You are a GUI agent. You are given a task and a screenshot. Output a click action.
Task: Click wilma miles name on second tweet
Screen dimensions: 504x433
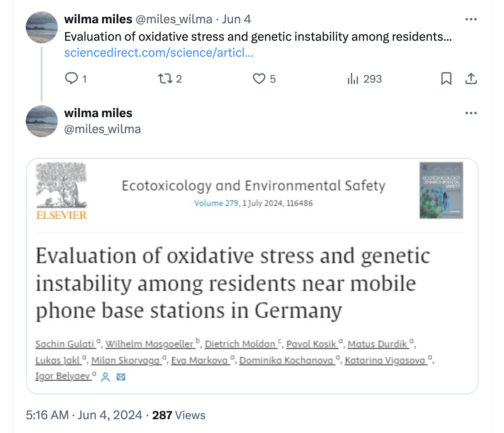click(x=98, y=113)
